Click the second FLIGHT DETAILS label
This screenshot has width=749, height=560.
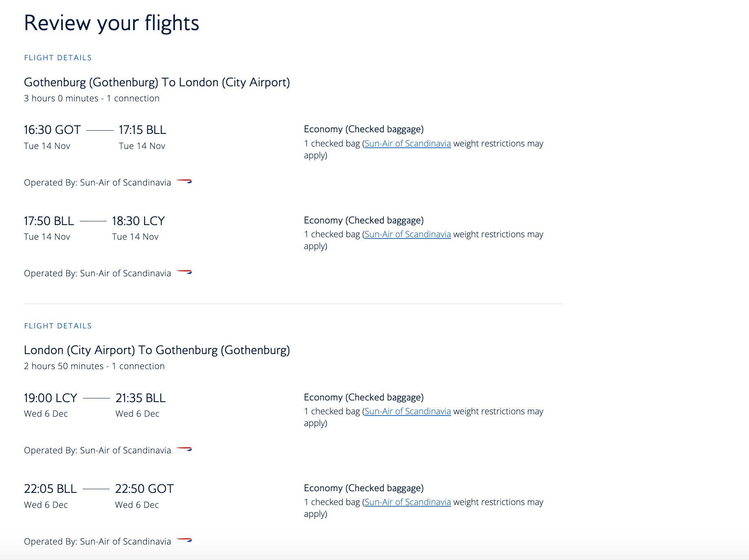[x=58, y=326]
